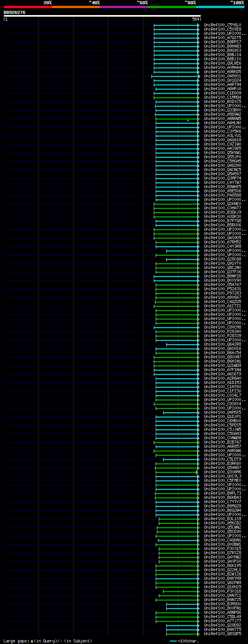Select hit label UniRef100_A8N9W5
Screen dimensions: 248x644
click(x=222, y=118)
